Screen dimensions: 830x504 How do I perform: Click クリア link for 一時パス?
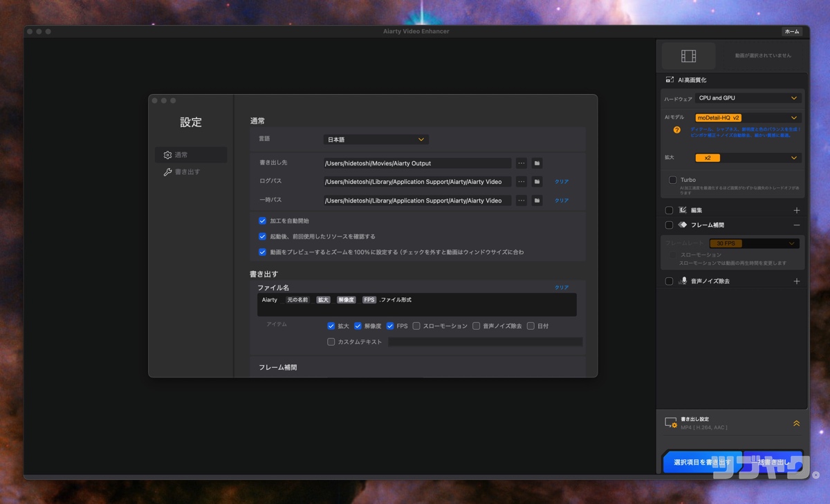click(562, 200)
